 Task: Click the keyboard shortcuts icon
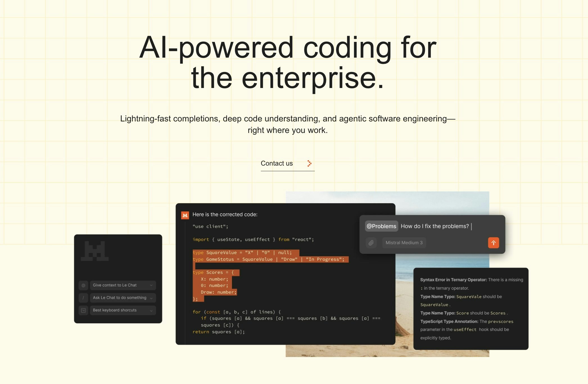83,310
